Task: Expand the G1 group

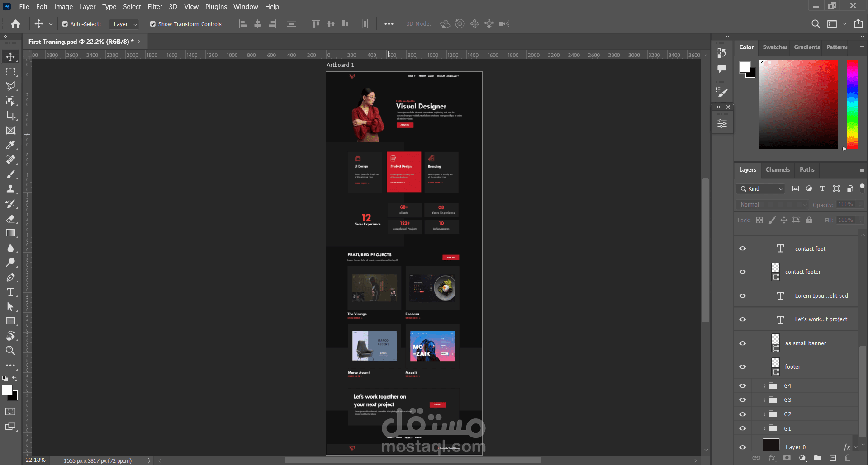Action: click(x=764, y=428)
